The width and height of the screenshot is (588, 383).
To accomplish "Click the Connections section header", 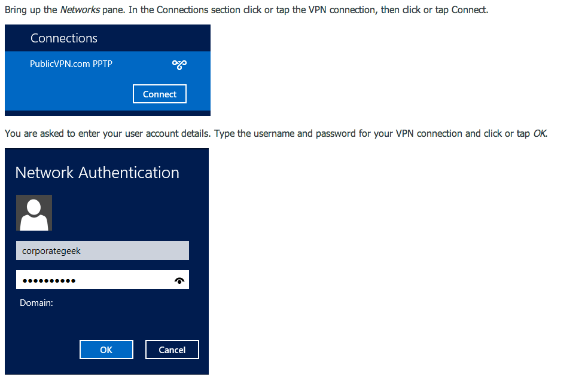I will tap(64, 38).
